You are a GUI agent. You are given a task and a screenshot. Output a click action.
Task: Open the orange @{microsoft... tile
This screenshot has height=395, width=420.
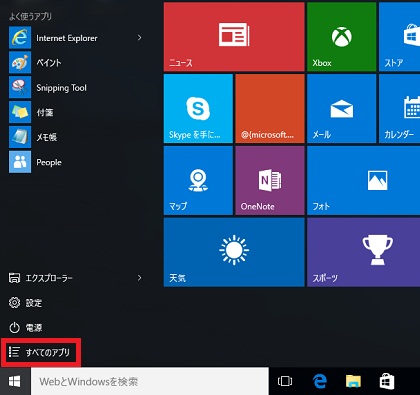270,108
